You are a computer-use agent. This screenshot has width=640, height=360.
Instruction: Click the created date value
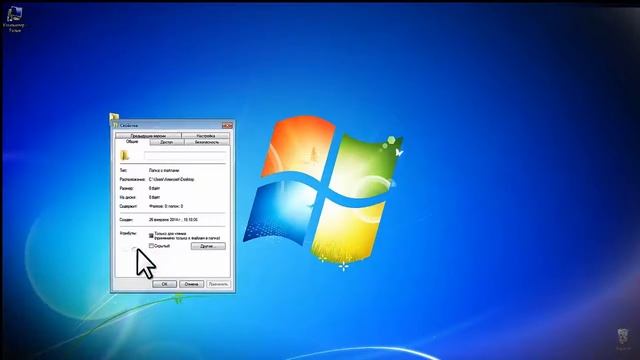point(173,220)
